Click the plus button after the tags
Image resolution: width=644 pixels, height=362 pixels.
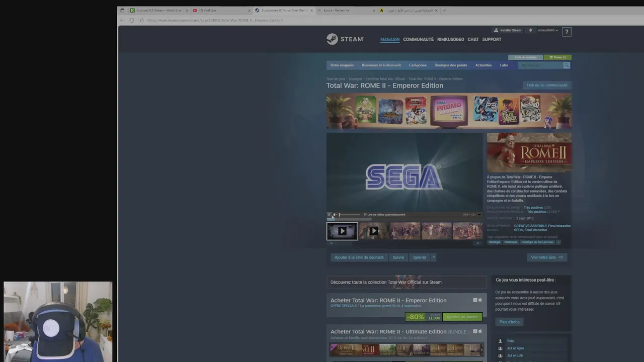click(x=558, y=242)
